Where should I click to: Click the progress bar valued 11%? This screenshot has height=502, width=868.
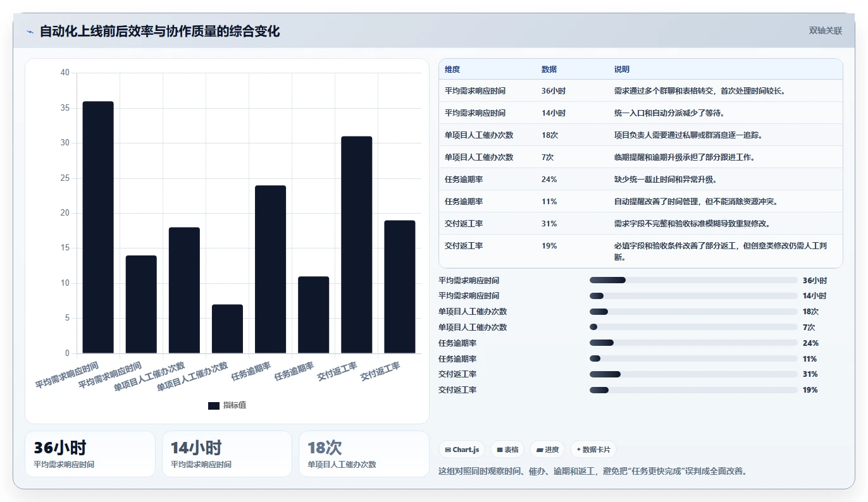pyautogui.click(x=693, y=358)
